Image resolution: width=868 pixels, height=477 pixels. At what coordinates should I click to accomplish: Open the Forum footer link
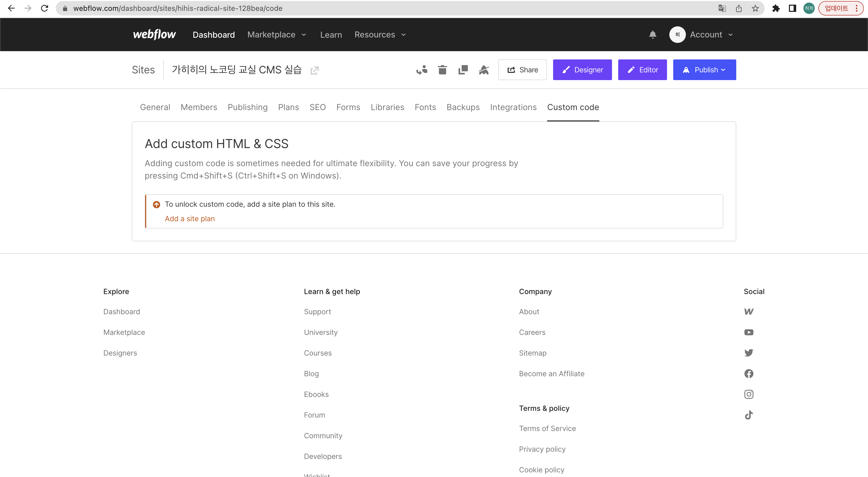(314, 415)
